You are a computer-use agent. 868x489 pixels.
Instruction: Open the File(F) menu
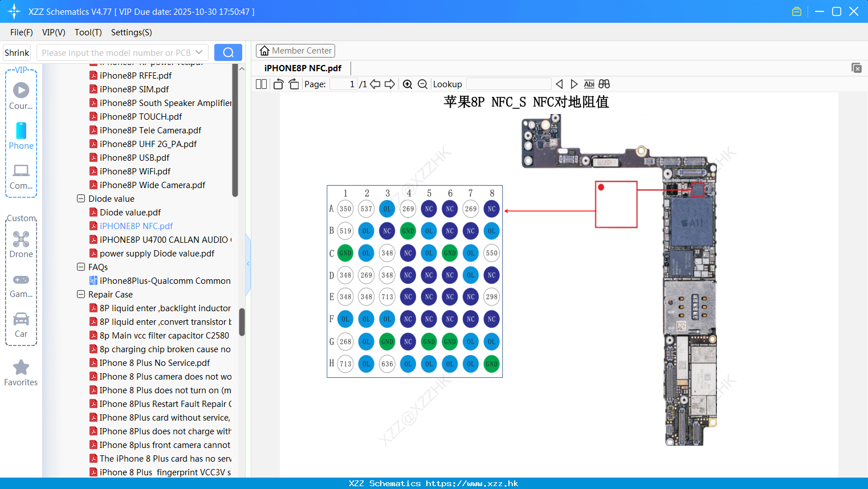click(x=22, y=32)
